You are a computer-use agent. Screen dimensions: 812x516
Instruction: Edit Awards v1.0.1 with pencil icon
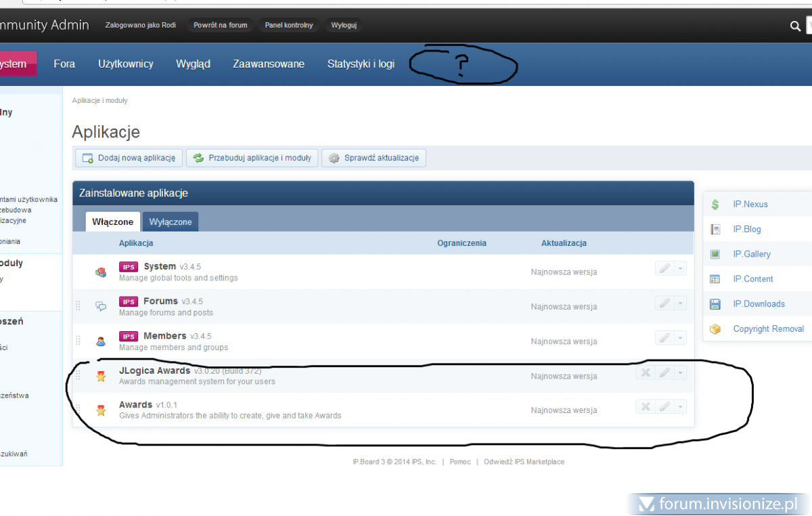coord(664,406)
